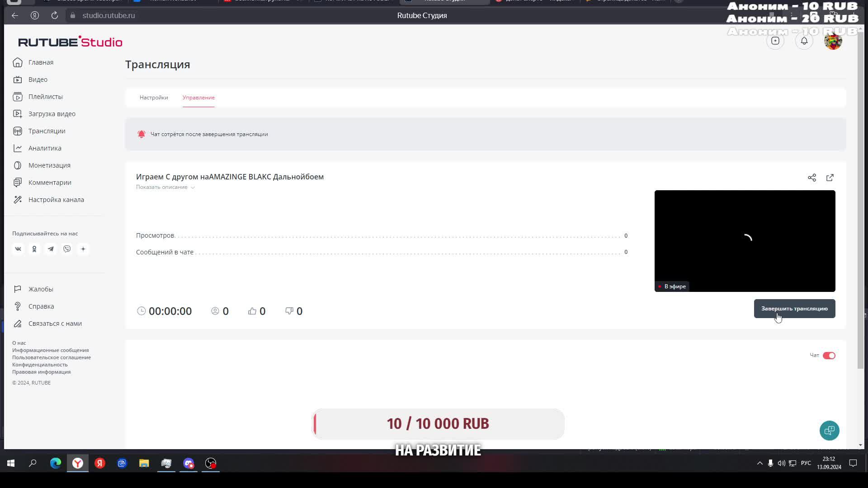Click the volume icon in system tray

[781, 463]
